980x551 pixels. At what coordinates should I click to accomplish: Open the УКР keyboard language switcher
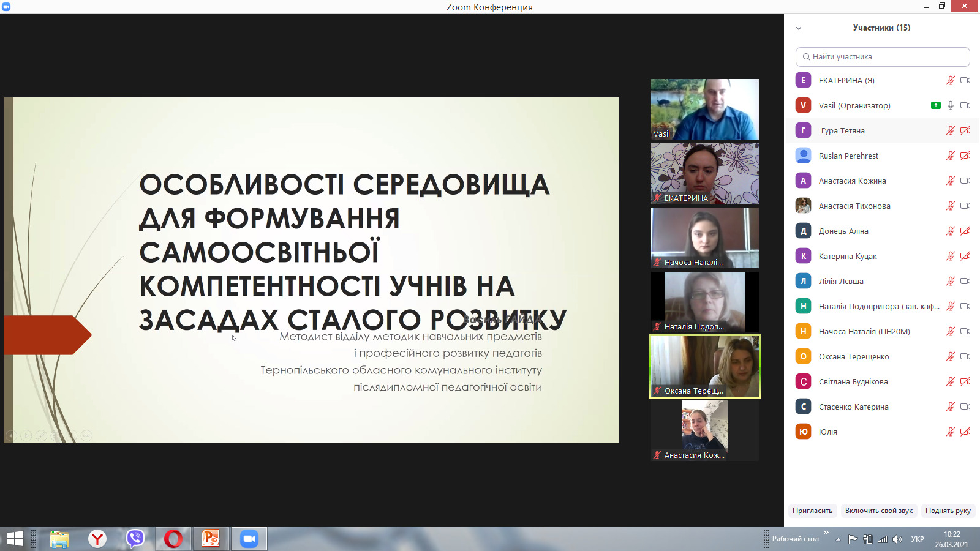click(x=918, y=539)
